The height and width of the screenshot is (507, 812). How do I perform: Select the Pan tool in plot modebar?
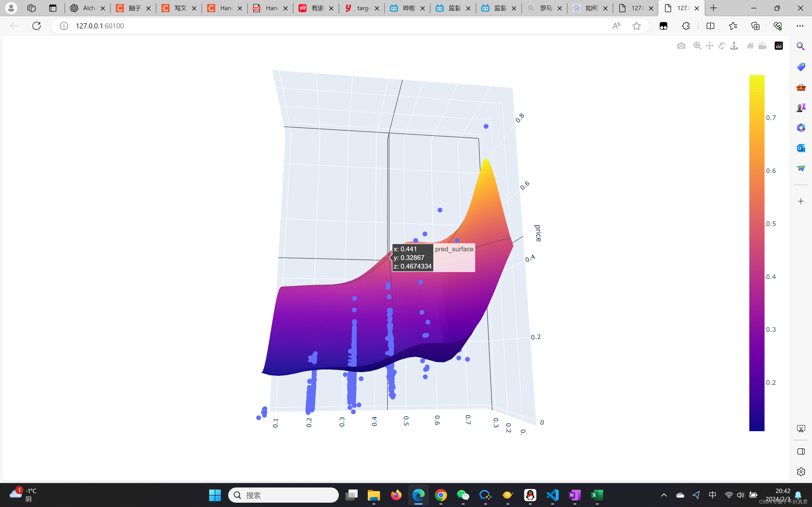[709, 46]
